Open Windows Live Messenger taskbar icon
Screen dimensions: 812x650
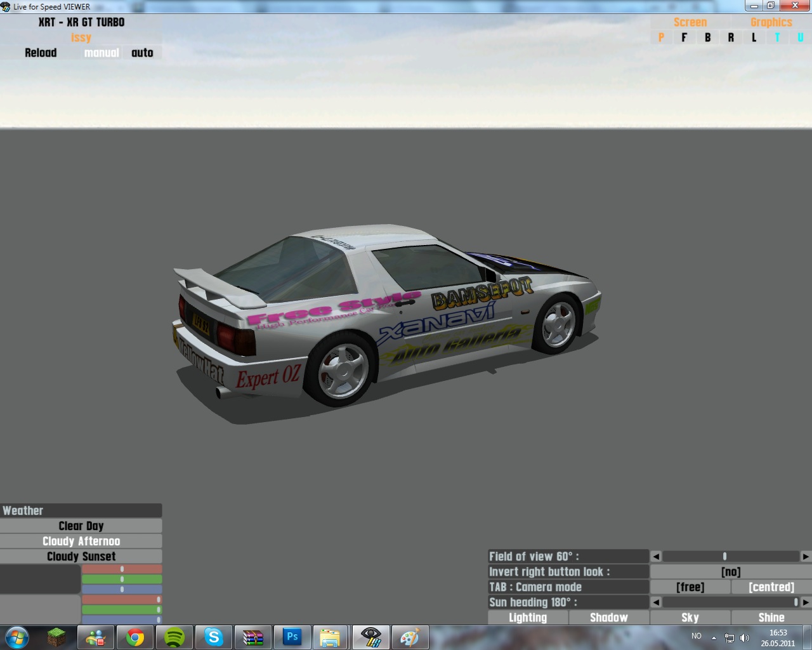96,637
